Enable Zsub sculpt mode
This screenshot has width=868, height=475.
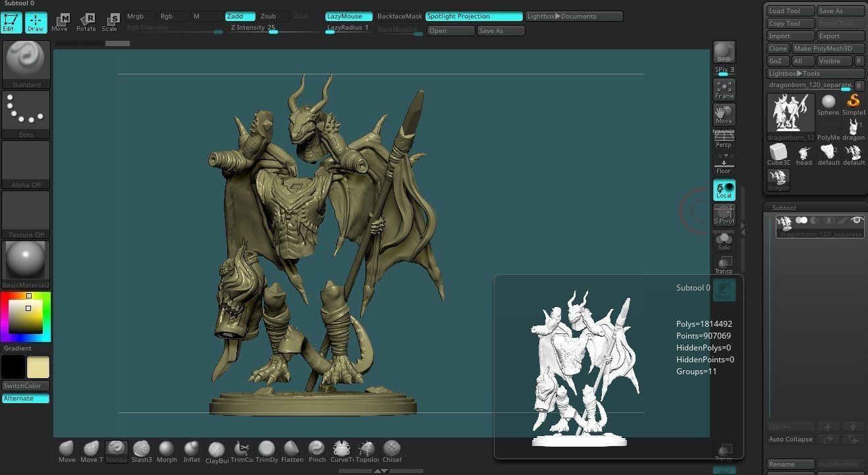tap(273, 16)
